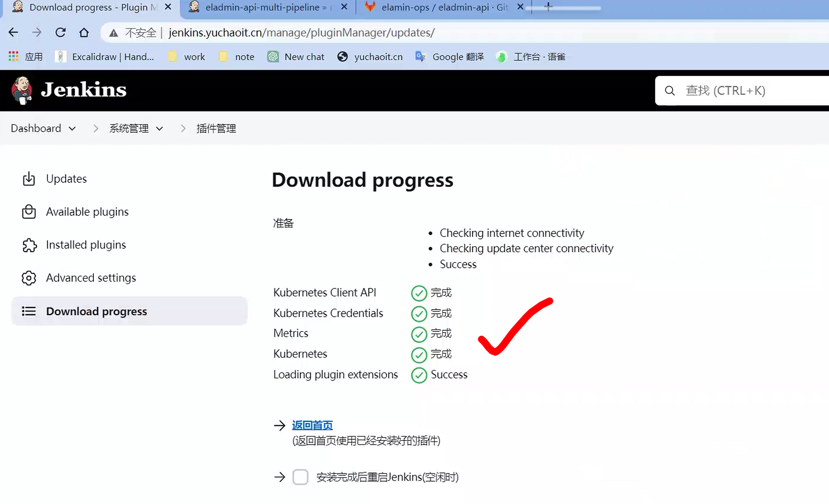Click the browser address bar URL
Viewport: 829px width, 504px height.
point(301,33)
